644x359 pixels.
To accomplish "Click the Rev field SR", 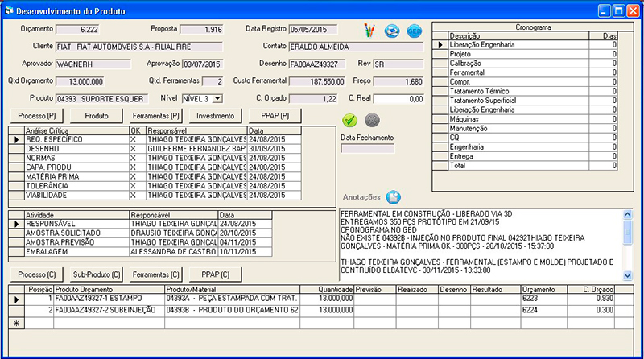I will [398, 64].
